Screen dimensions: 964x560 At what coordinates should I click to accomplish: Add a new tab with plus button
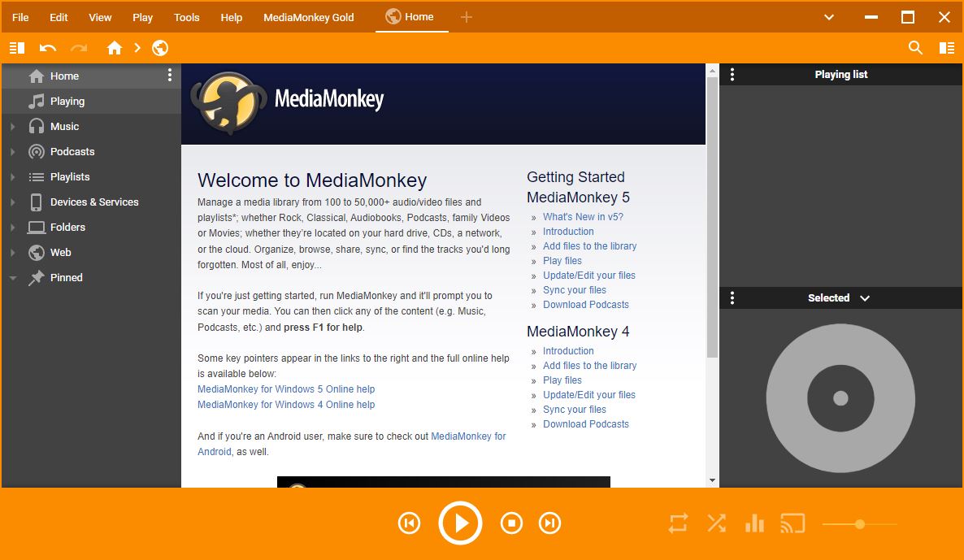click(466, 17)
